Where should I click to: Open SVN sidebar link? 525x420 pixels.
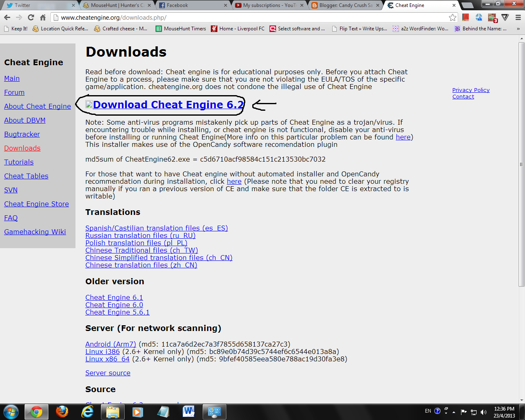[11, 190]
